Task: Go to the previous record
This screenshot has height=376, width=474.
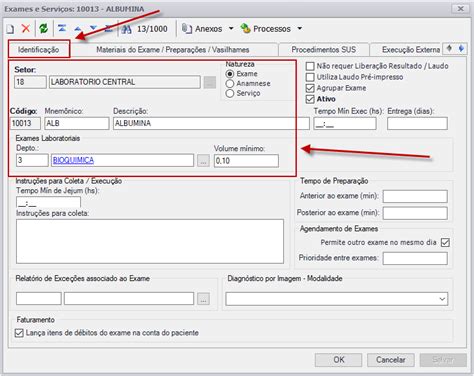Action: pyautogui.click(x=78, y=29)
